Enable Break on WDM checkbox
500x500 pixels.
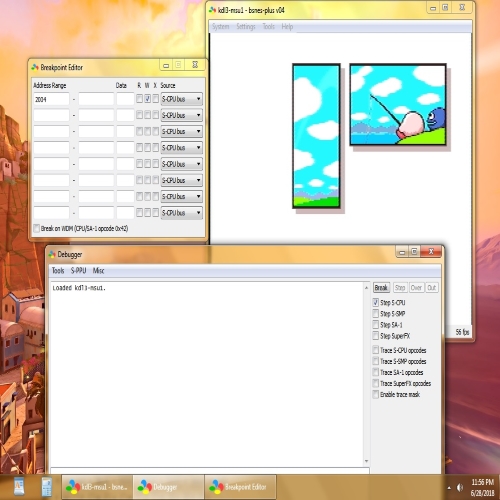tap(37, 228)
